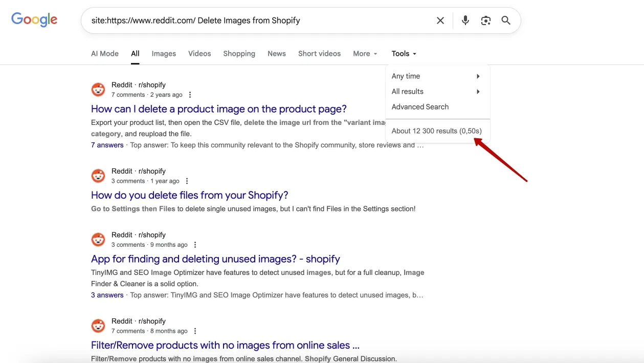
Task: Click the magnifying glass to run the search
Action: pyautogui.click(x=506, y=20)
